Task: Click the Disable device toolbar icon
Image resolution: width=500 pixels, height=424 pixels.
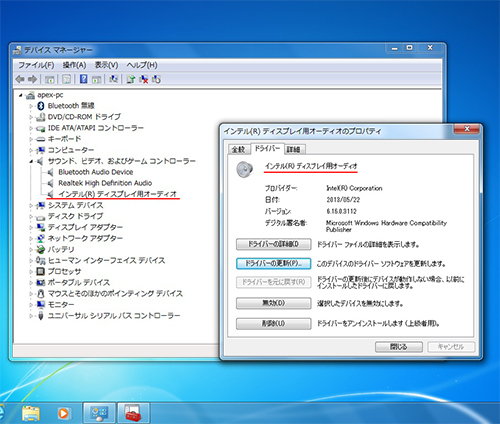Action: pyautogui.click(x=156, y=79)
